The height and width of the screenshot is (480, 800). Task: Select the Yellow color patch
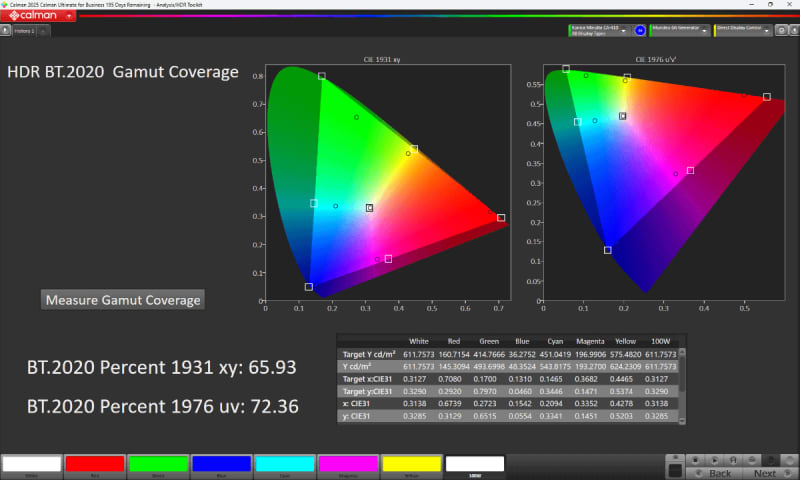coord(412,464)
